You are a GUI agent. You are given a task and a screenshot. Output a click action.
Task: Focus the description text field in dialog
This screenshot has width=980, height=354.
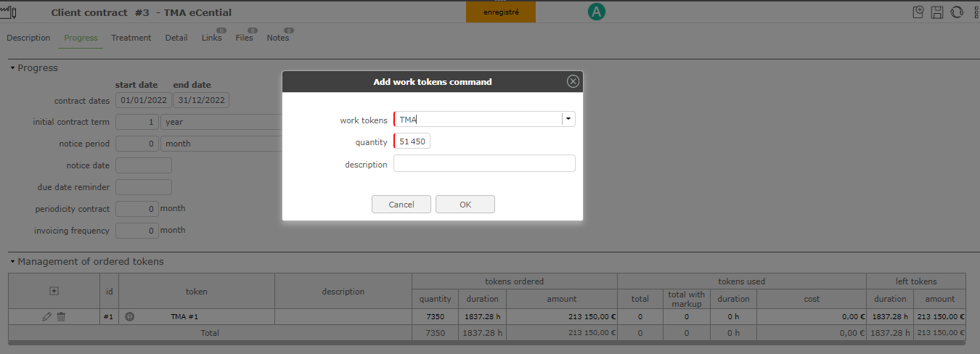click(484, 164)
